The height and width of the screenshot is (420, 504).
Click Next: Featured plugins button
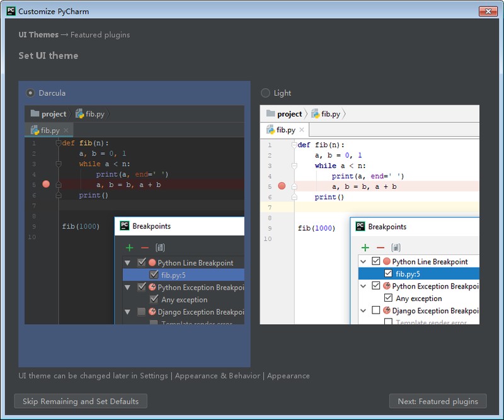[x=438, y=401]
